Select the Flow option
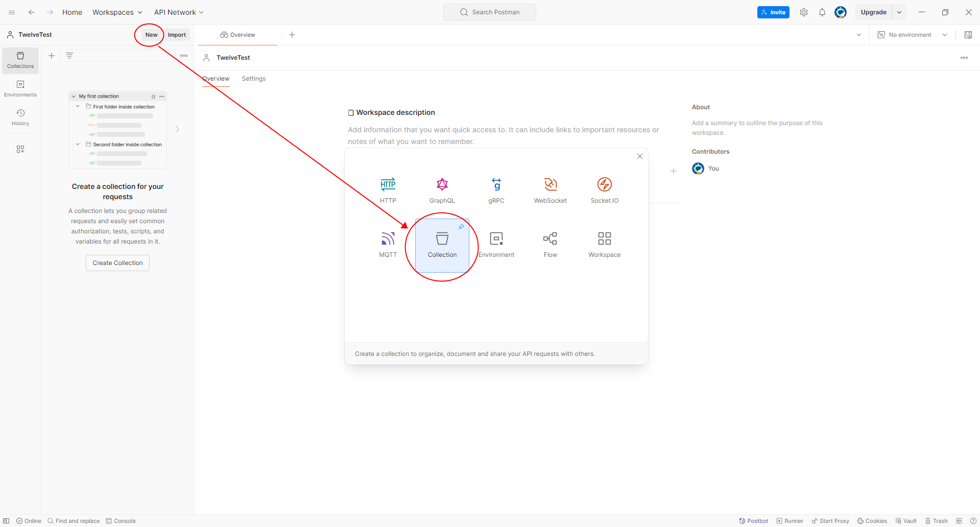The image size is (980, 527). tap(551, 245)
